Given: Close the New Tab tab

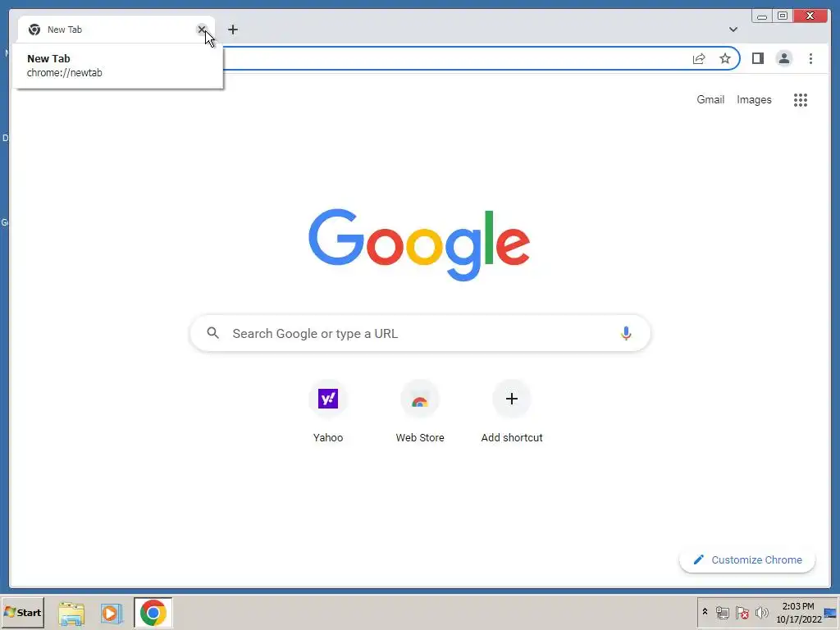Looking at the screenshot, I should [202, 30].
